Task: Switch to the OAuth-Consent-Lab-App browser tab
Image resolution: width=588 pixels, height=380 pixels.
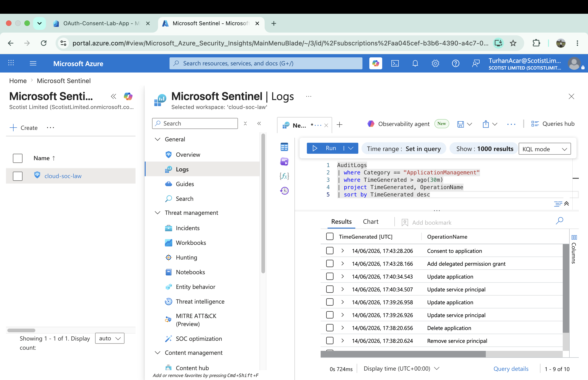Action: [101, 23]
